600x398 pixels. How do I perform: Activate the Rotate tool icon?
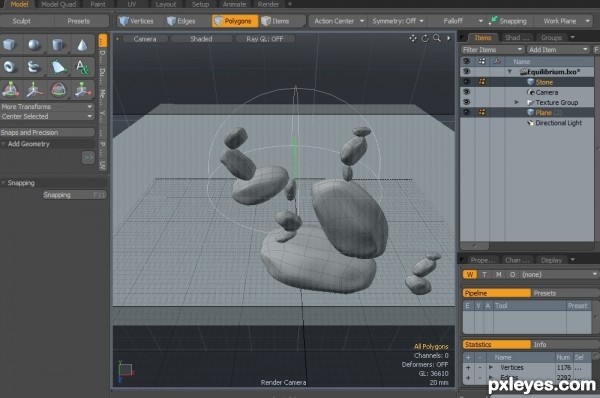[58, 90]
